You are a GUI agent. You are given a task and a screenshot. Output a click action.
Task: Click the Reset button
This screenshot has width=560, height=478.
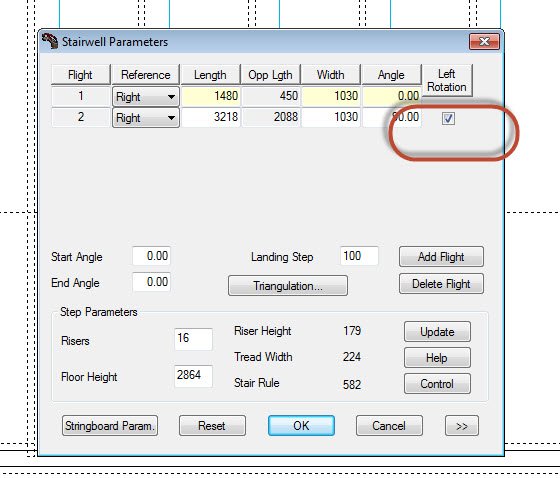point(212,425)
